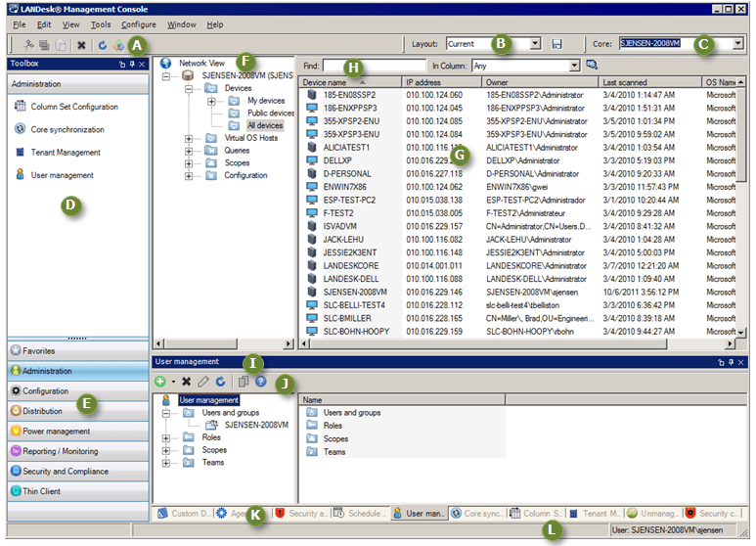The image size is (756, 546).
Task: Select SJENSEN-2008VM under Users and groups
Action: pos(256,425)
